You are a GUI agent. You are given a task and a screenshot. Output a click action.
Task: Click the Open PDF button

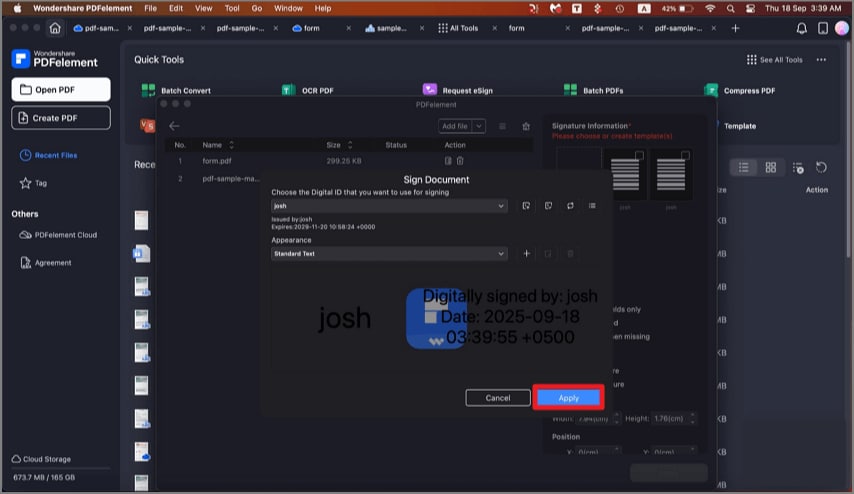[60, 89]
